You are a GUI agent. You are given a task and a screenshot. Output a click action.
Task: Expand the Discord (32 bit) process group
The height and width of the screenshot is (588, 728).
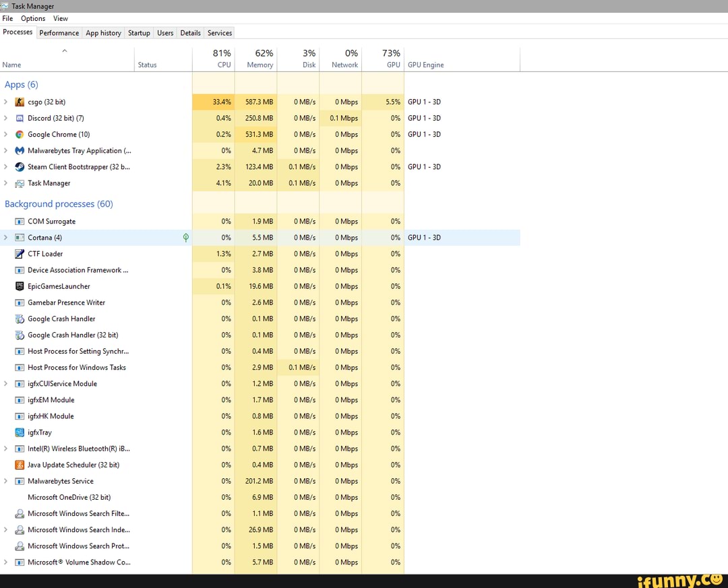click(x=5, y=118)
